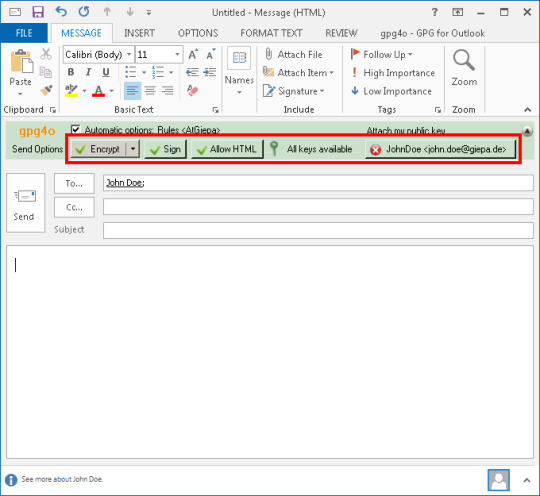Click the Paste clipboard icon

[x=21, y=62]
